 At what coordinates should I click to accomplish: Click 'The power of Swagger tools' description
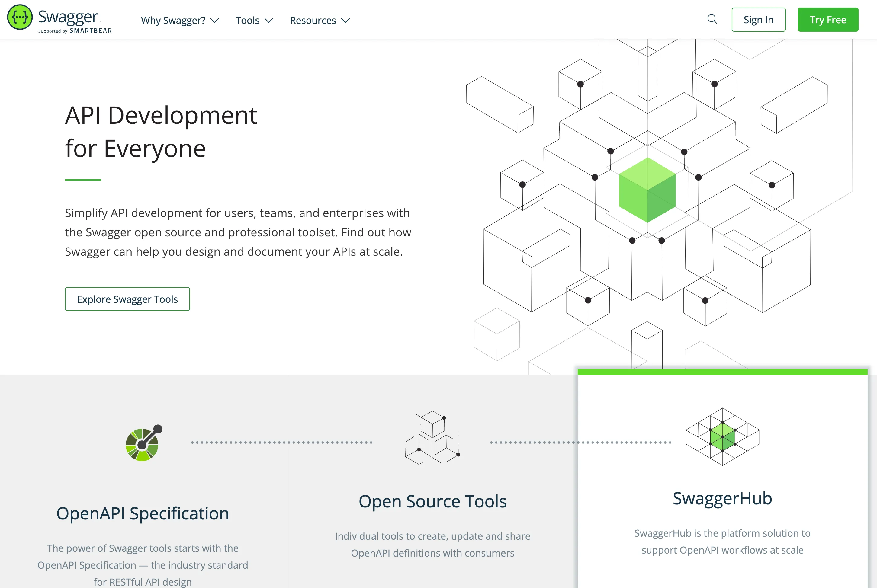click(143, 565)
